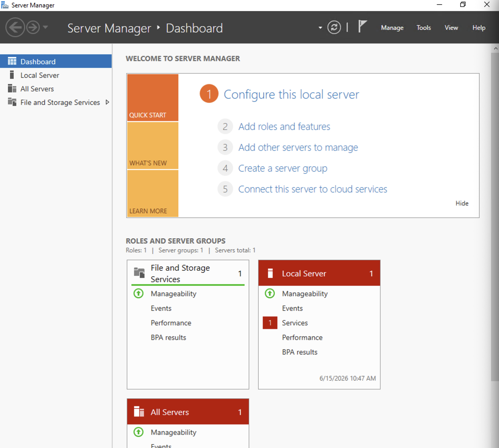Click the Dashboard sidebar icon

[x=12, y=61]
